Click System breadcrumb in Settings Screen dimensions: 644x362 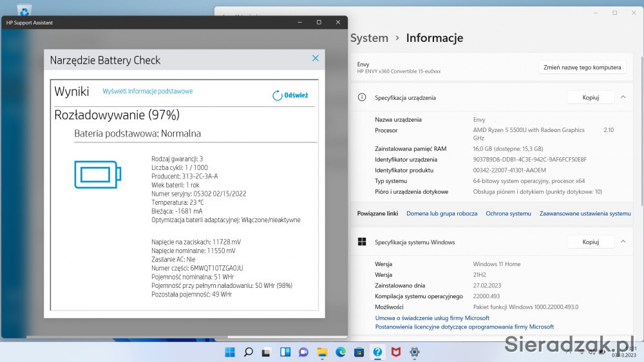point(369,38)
